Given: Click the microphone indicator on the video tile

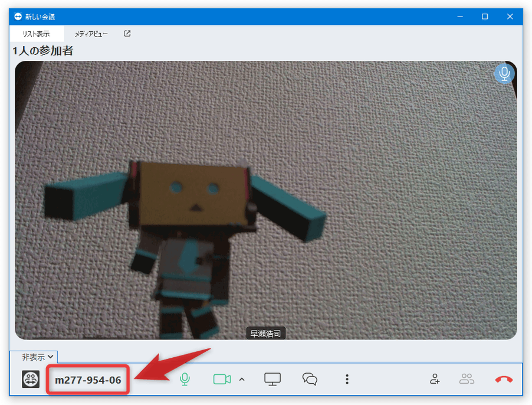Looking at the screenshot, I should tap(504, 73).
